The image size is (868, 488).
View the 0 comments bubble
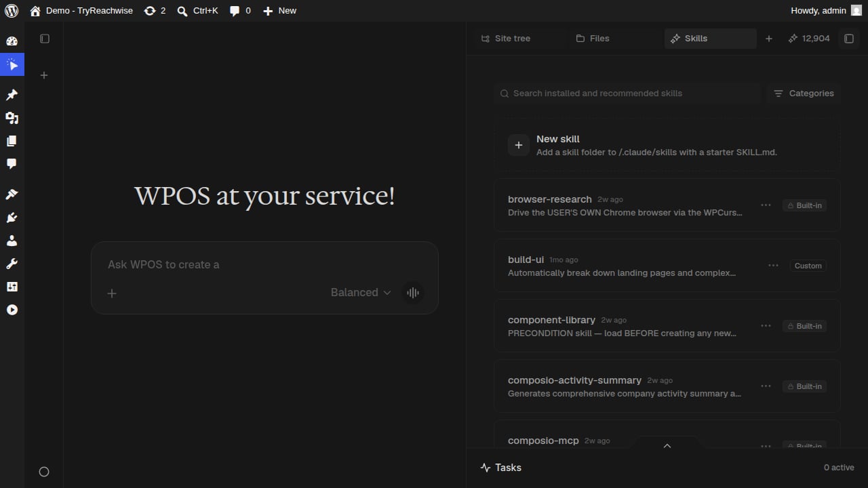240,11
